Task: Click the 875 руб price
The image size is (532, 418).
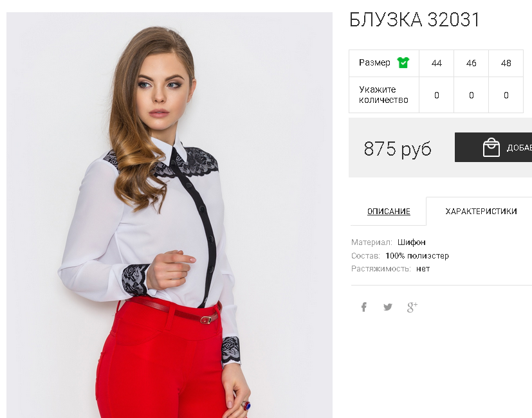Action: pyautogui.click(x=398, y=149)
